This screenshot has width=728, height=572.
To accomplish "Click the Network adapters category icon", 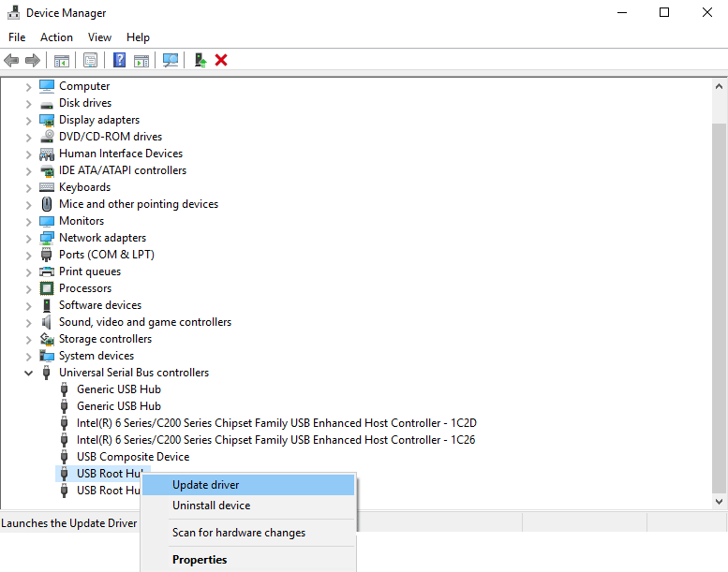I will (x=47, y=238).
